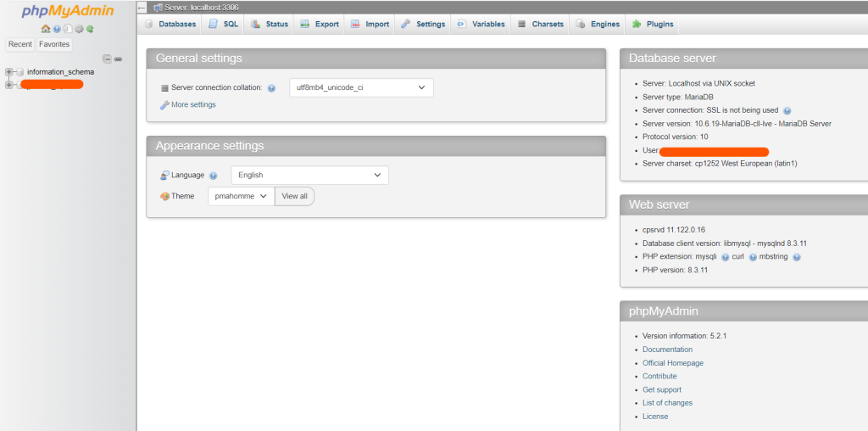Screen dimensions: 868x431
Task: Open the Charsets tab
Action: pos(540,25)
